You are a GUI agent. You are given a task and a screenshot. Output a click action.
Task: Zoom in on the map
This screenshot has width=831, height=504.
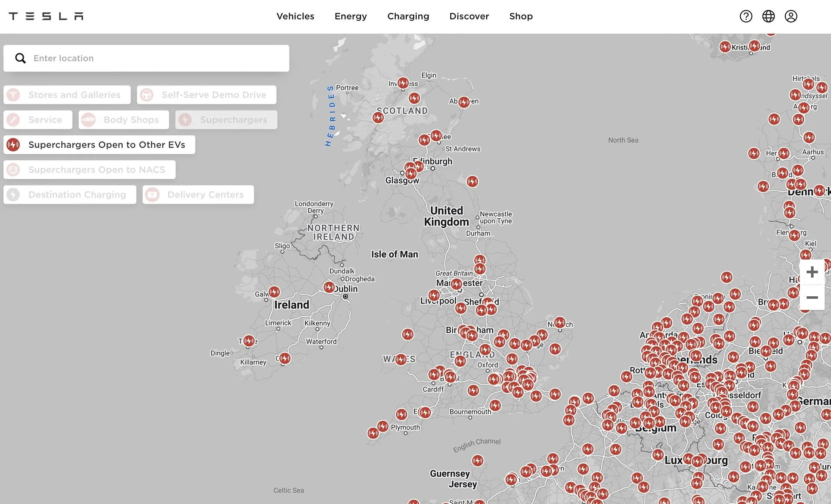click(x=812, y=272)
